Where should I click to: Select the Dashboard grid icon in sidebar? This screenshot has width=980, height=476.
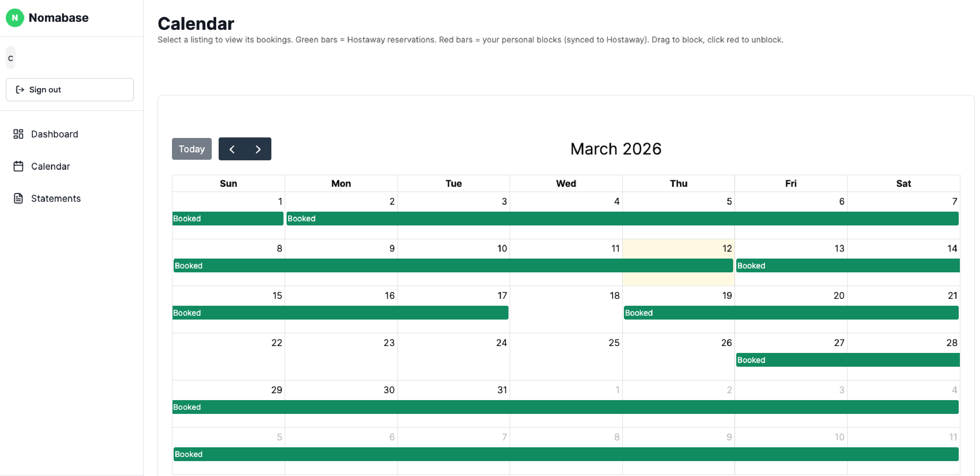18,134
